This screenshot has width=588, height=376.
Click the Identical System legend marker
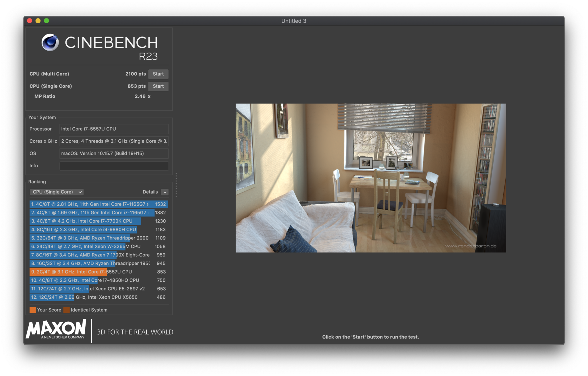click(66, 310)
